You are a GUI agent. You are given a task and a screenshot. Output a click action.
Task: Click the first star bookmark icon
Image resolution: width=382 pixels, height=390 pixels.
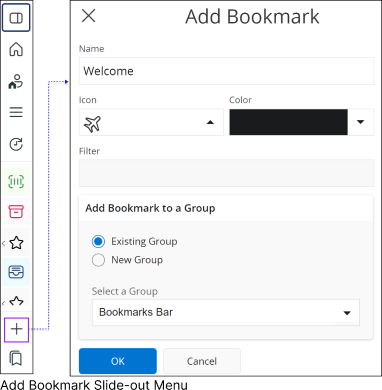point(17,243)
